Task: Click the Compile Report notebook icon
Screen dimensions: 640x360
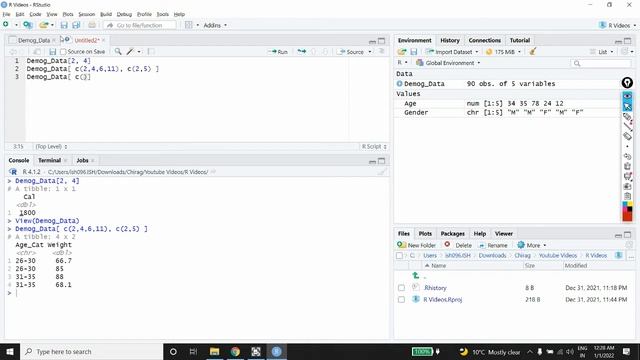Action: (x=151, y=51)
